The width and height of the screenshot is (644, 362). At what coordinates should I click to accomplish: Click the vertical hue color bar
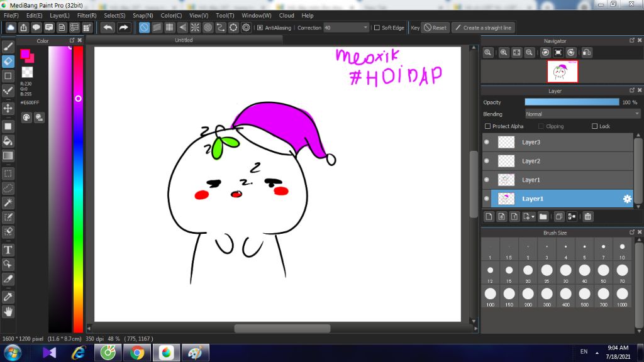click(78, 189)
